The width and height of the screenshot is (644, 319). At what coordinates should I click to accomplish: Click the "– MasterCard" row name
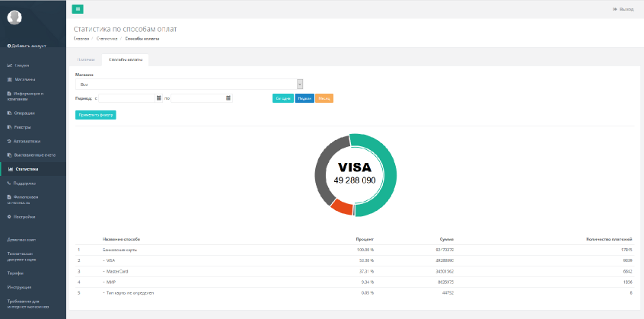[116, 271]
